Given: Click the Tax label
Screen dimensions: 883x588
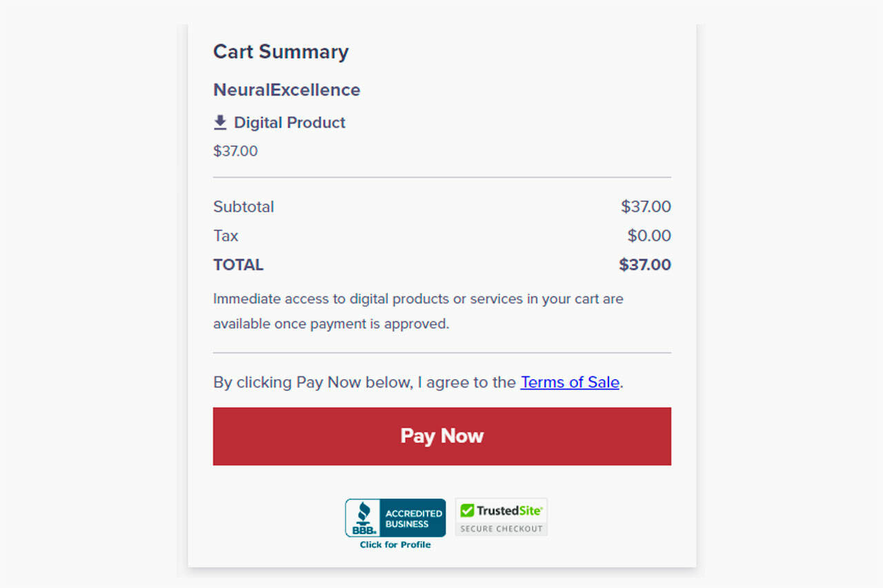Looking at the screenshot, I should click(x=226, y=236).
